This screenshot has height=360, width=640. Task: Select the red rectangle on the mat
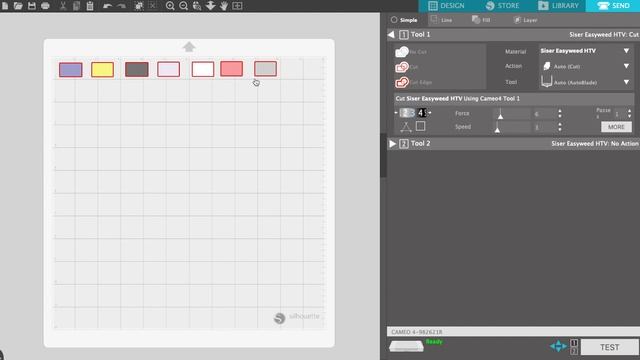tap(231, 69)
